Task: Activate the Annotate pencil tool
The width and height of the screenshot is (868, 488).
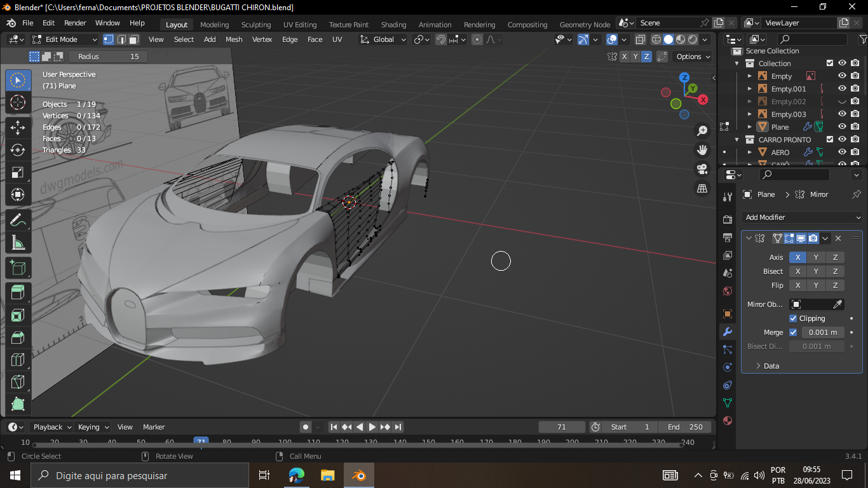Action: pyautogui.click(x=18, y=220)
